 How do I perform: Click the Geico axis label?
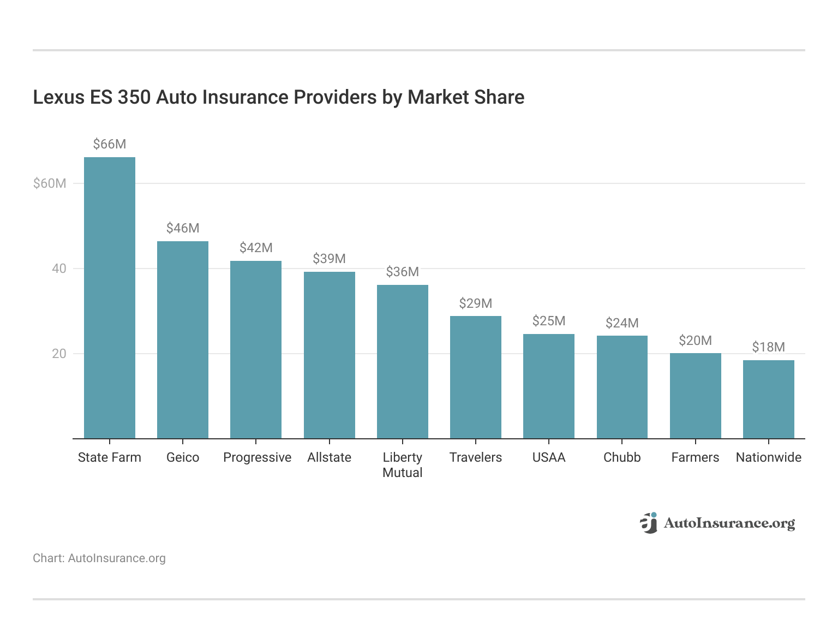183,457
